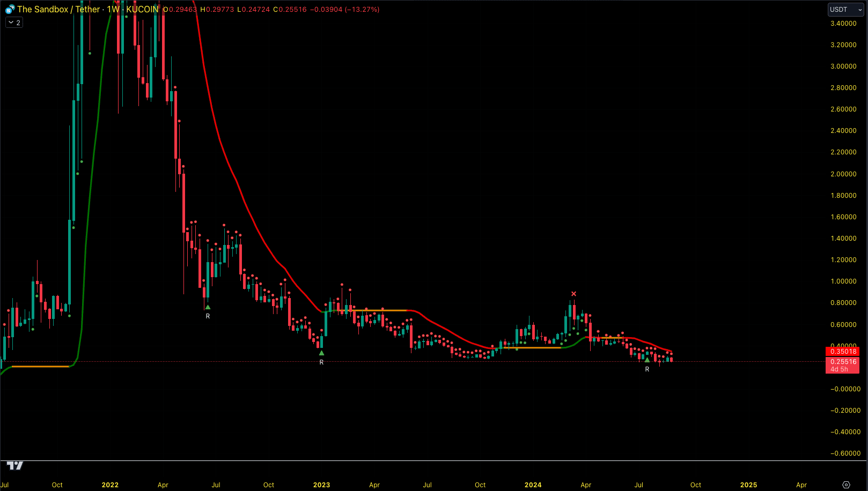
Task: Click the 2022 label on time axis
Action: point(110,485)
